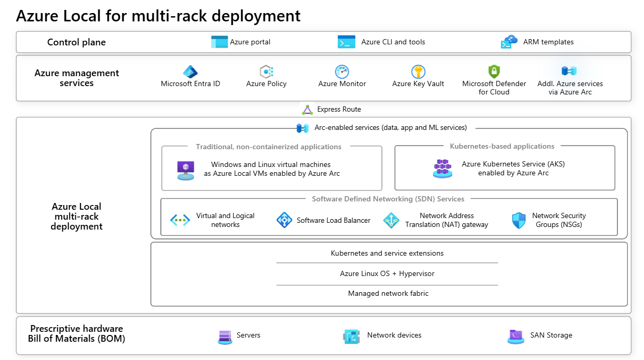The image size is (644, 360).
Task: Select the Microsoft Defender for Cloud shield icon
Action: 494,71
